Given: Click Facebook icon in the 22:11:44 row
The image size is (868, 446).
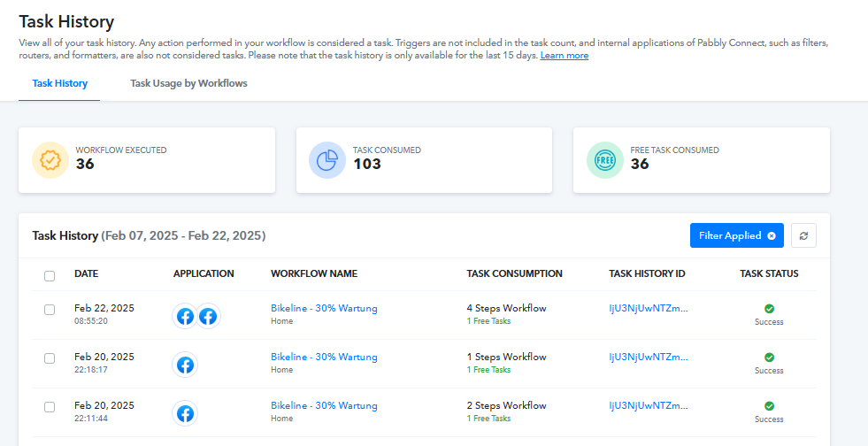Looking at the screenshot, I should [186, 414].
